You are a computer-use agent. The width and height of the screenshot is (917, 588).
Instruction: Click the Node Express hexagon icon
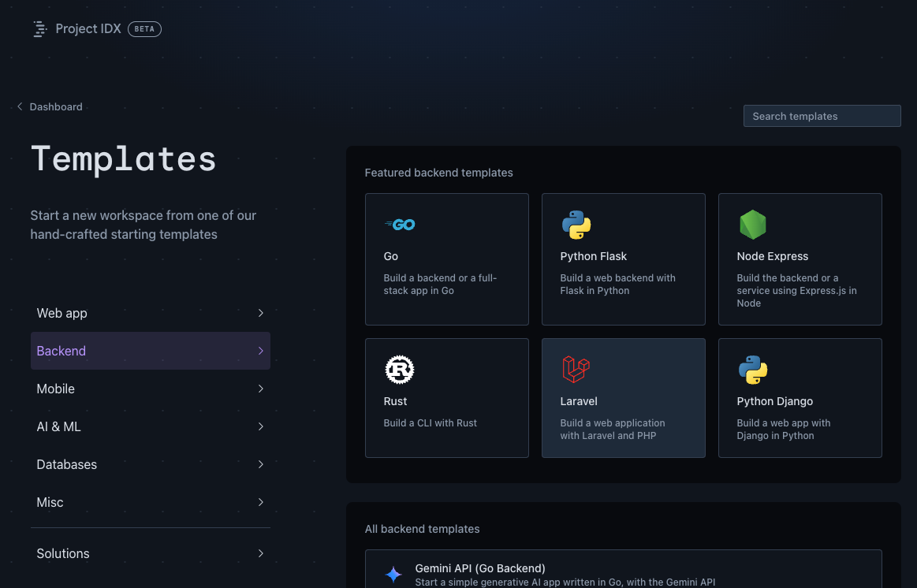[753, 225]
